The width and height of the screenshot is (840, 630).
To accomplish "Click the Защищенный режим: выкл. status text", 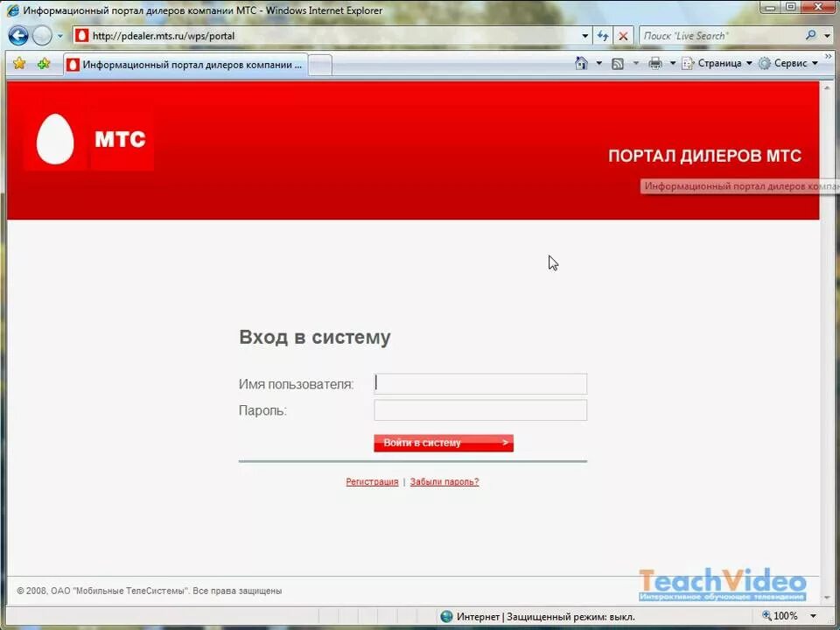I will (x=570, y=617).
